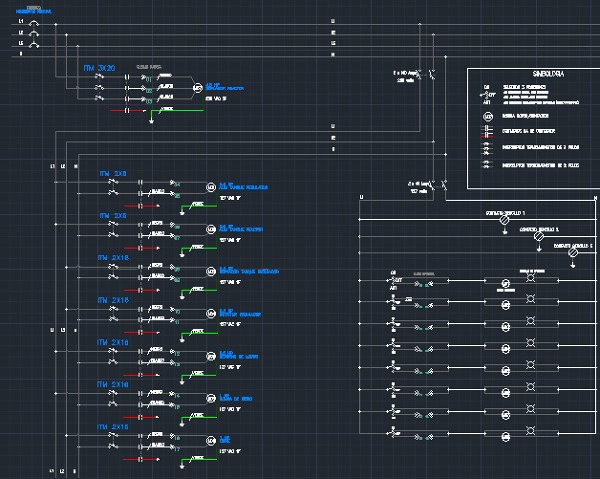The image size is (600, 479).
Task: Select the first ITM 2X6 label
Action: [112, 173]
